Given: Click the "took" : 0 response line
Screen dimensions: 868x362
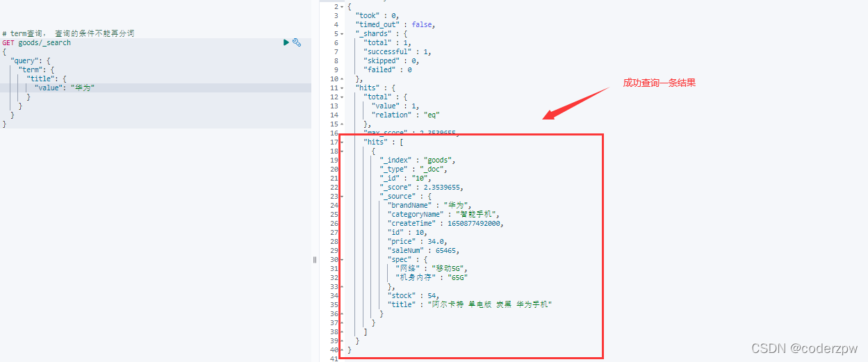Looking at the screenshot, I should coord(377,15).
